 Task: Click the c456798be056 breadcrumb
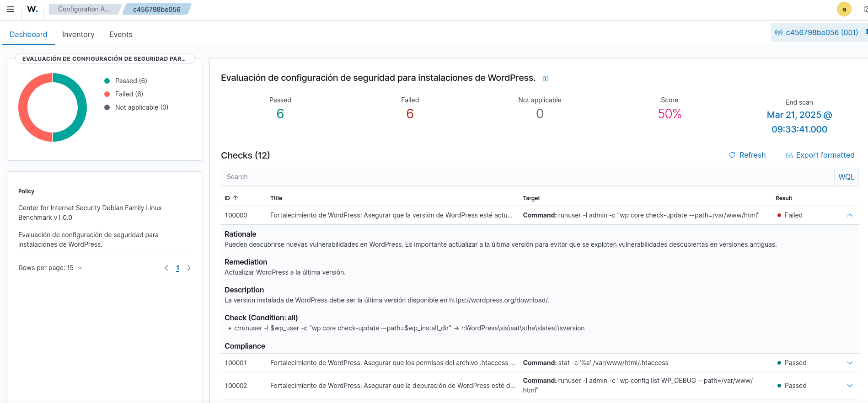click(x=157, y=9)
